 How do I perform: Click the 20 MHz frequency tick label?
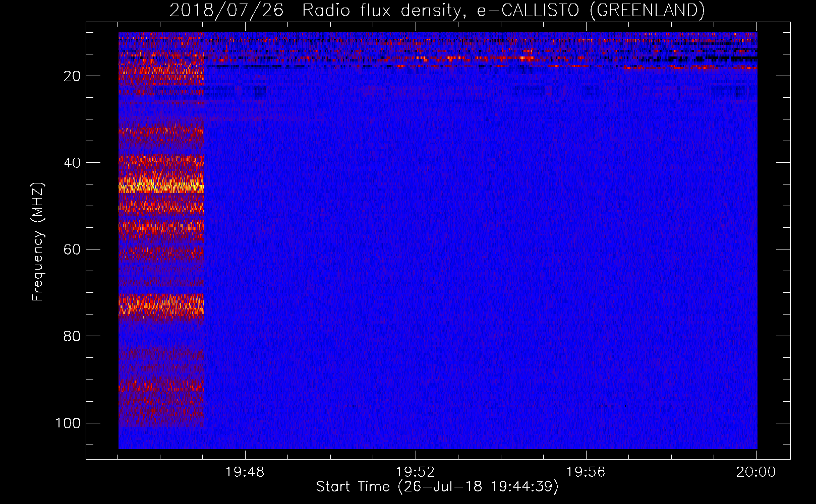pyautogui.click(x=72, y=76)
